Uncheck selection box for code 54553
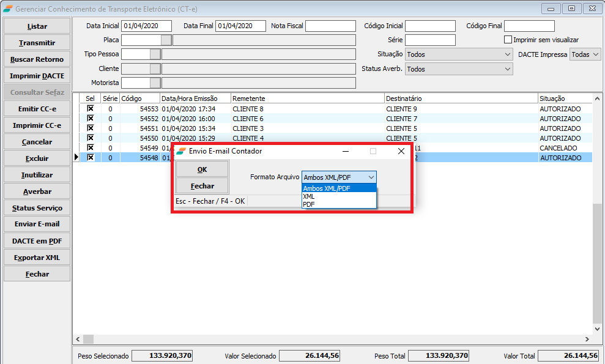605x364 pixels. [91, 109]
